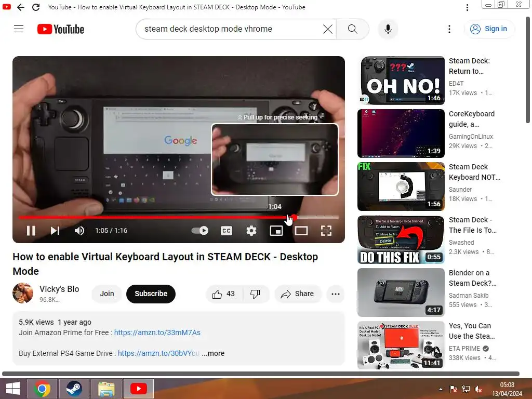Open the browser app three-dot menu

(x=467, y=7)
